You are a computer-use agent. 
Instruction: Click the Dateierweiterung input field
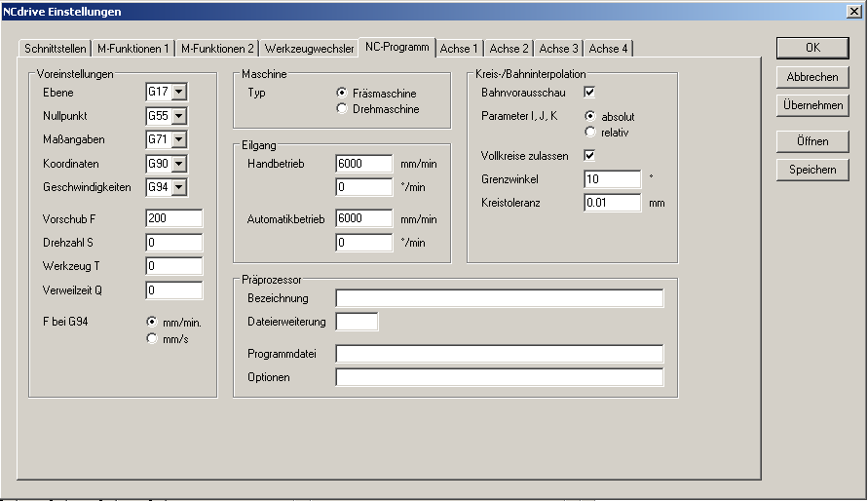pos(357,322)
